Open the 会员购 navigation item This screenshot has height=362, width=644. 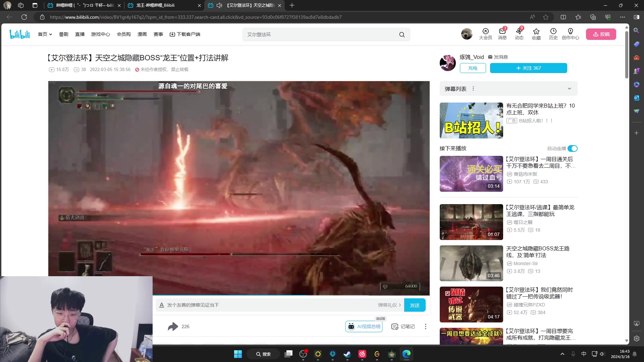coord(124,34)
